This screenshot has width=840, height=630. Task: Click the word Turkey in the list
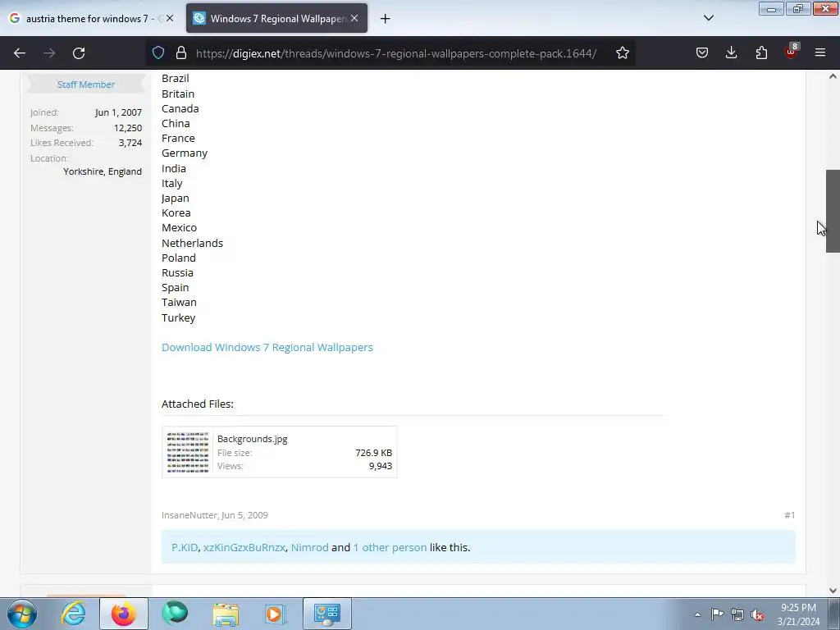[178, 317]
